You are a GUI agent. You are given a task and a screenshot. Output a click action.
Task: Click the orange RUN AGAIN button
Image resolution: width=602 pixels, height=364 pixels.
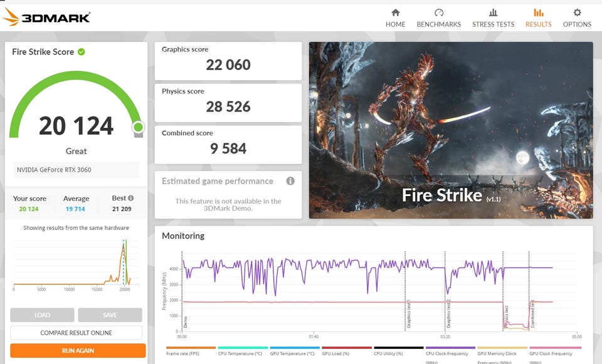tap(78, 351)
